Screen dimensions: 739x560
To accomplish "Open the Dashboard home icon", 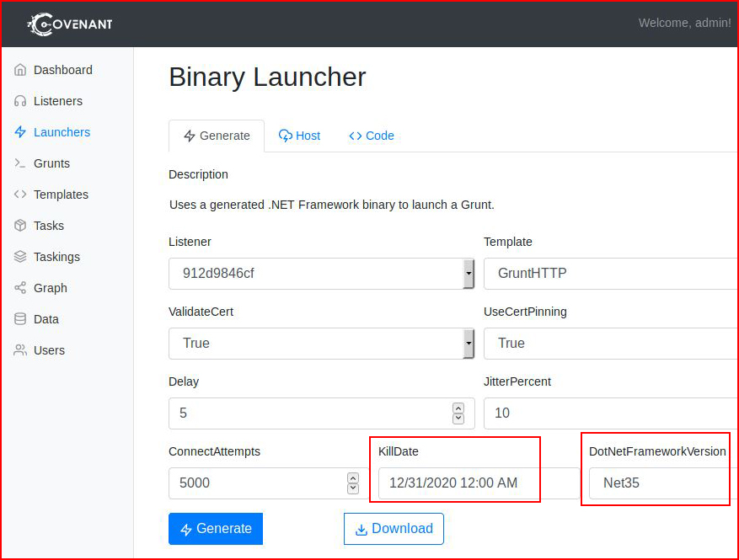I will [x=19, y=70].
